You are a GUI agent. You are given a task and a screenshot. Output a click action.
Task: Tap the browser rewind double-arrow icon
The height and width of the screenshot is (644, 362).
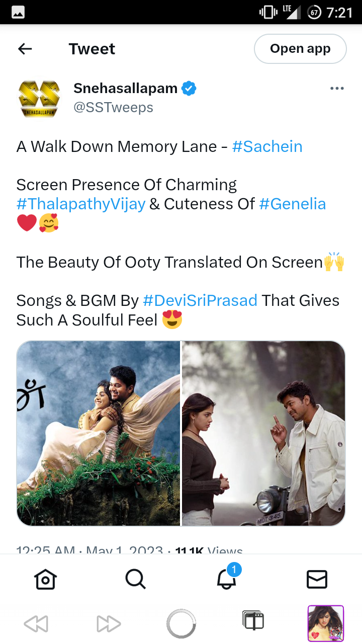pos(36,624)
